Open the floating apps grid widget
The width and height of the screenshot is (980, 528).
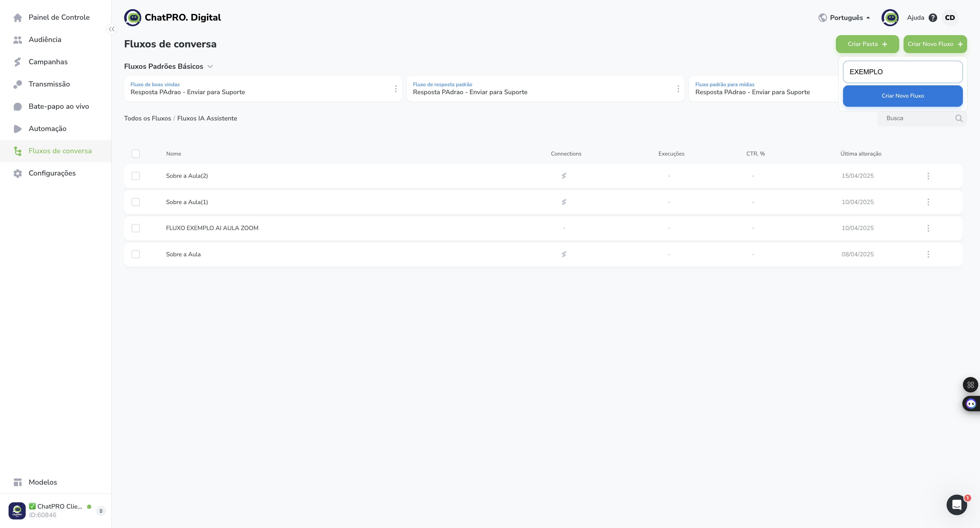click(x=971, y=385)
